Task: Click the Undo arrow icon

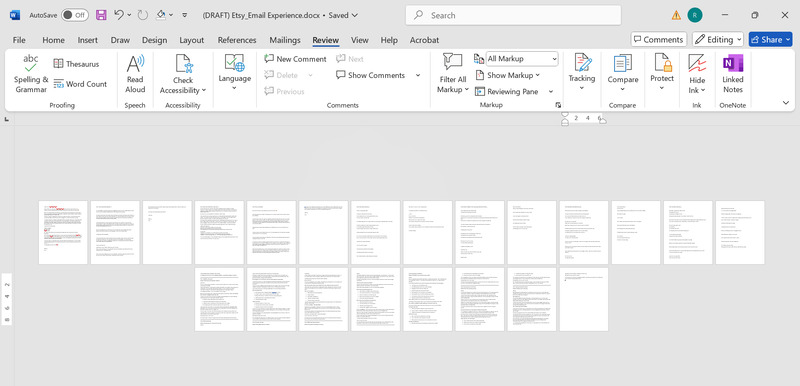Action: tap(118, 15)
